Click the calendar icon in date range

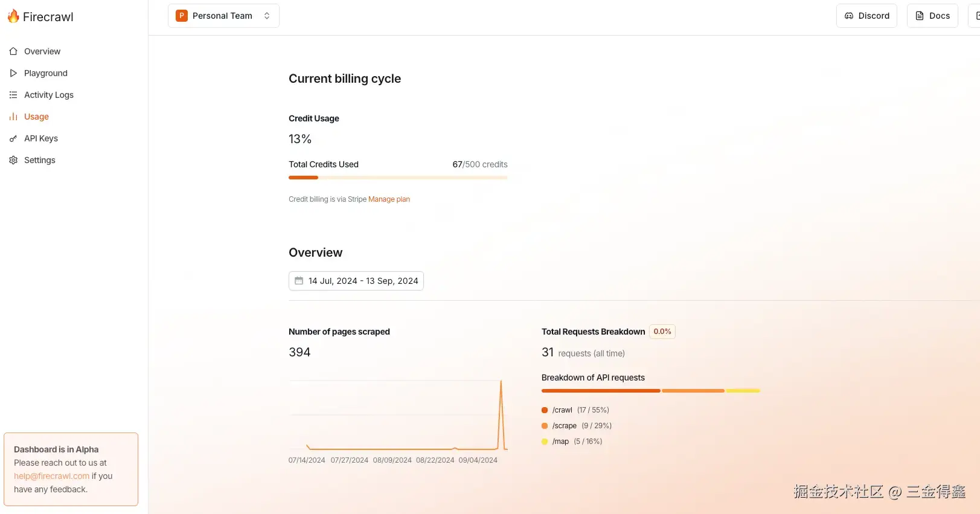[299, 281]
